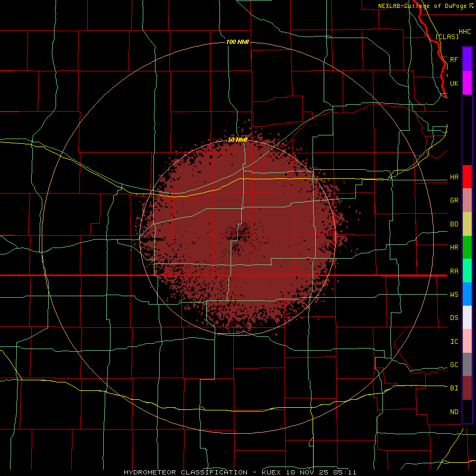This screenshot has width=476, height=476.
Task: Click the 100 NMI range ring label
Action: 237,42
